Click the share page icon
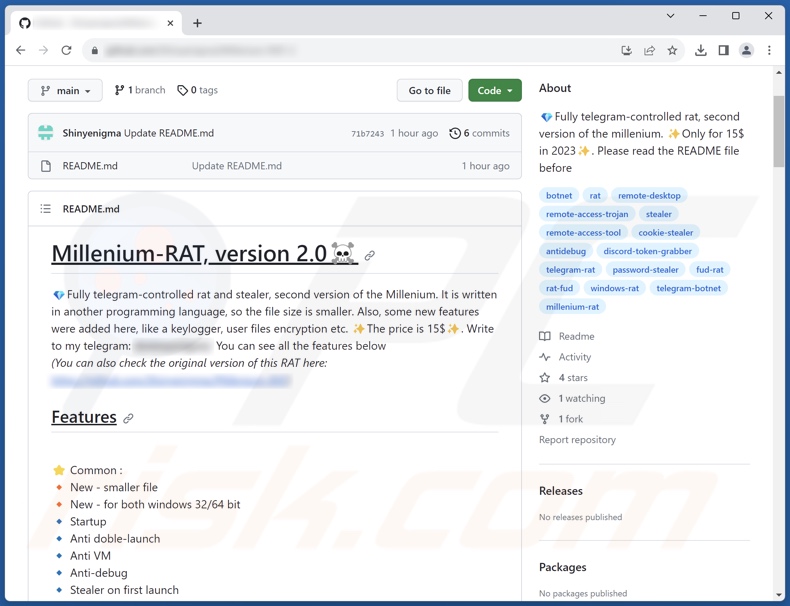Image resolution: width=790 pixels, height=606 pixels. 649,50
